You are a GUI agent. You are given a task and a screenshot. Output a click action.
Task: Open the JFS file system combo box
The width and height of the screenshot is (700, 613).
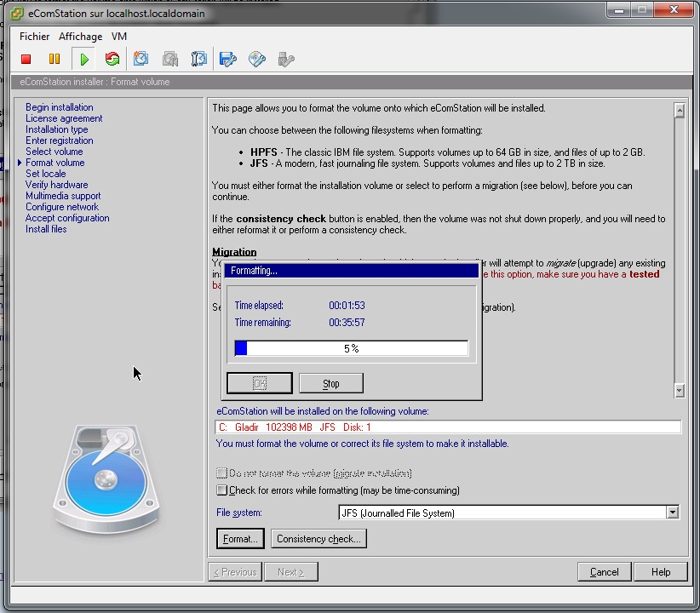tap(502, 513)
